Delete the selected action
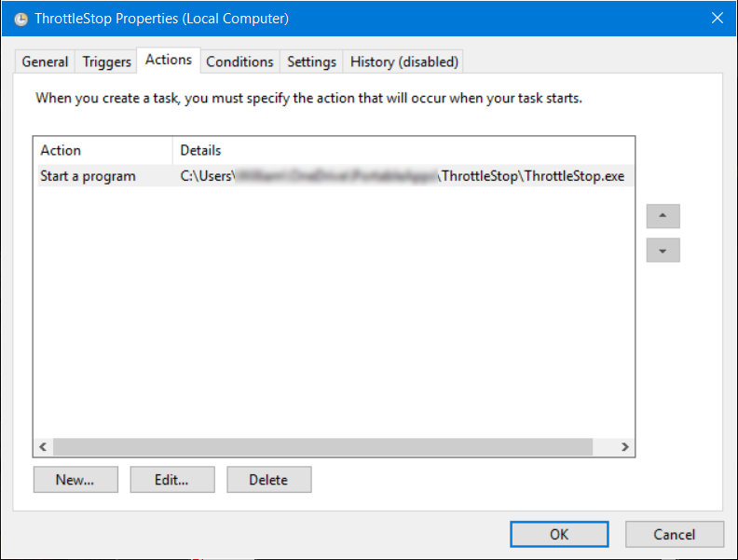 pos(268,480)
